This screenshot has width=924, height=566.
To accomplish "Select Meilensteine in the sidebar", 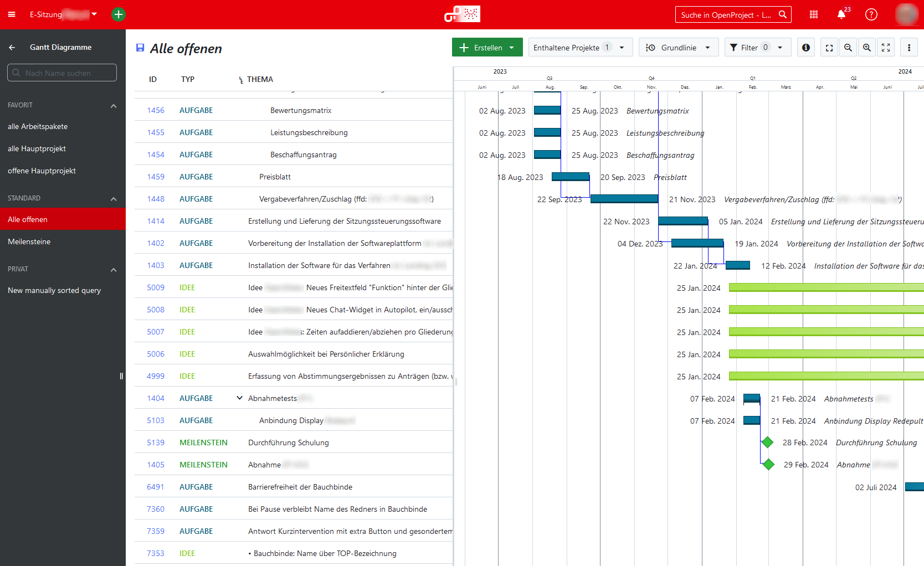I will click(x=29, y=241).
